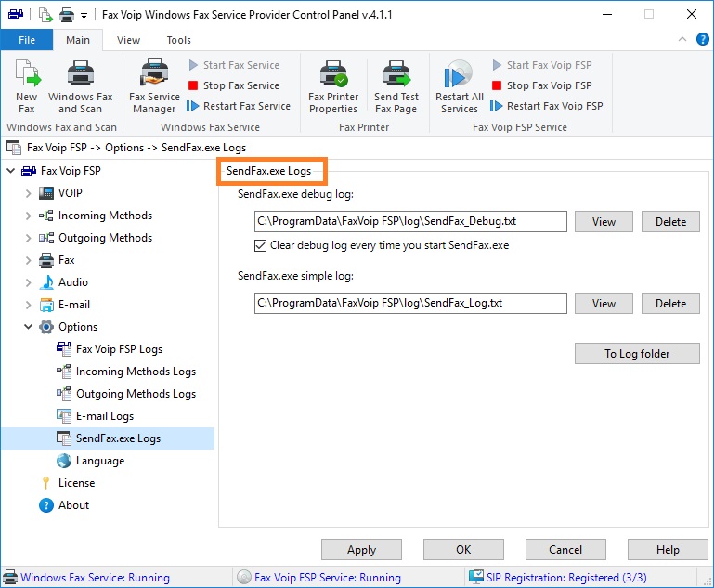This screenshot has width=714, height=588.
Task: Click the New Fax ribbon icon
Action: pos(26,86)
